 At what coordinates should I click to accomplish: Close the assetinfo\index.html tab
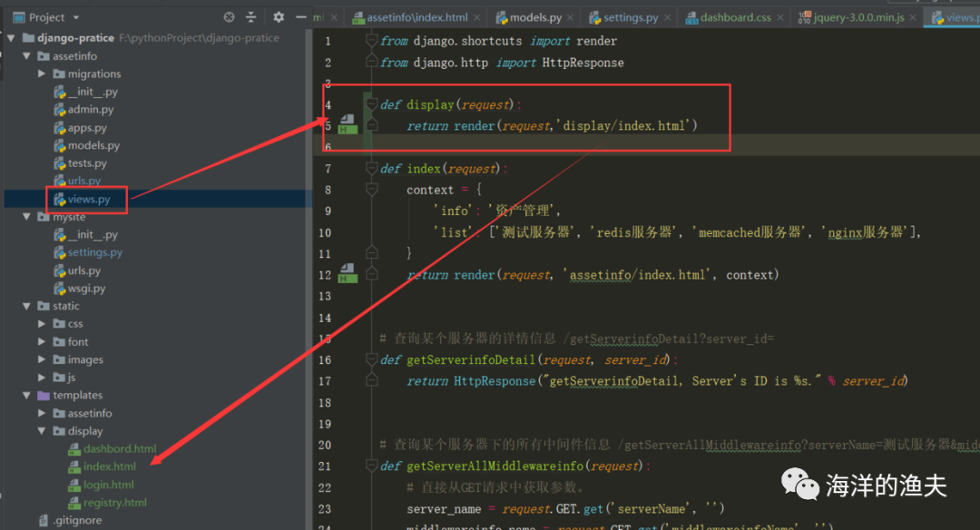click(477, 17)
